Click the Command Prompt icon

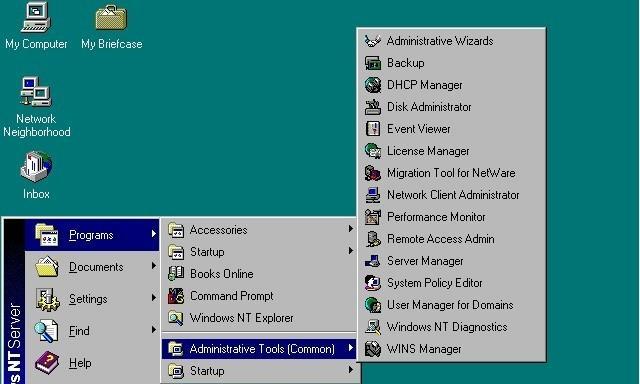pyautogui.click(x=176, y=296)
